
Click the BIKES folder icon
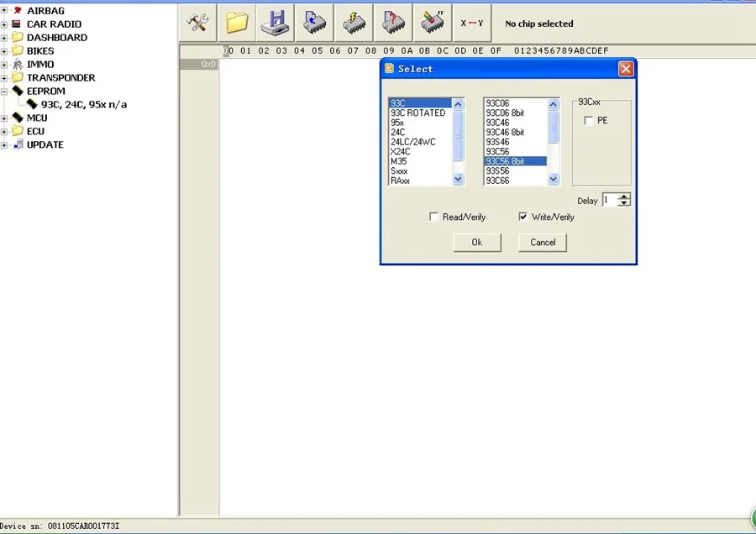[x=18, y=50]
